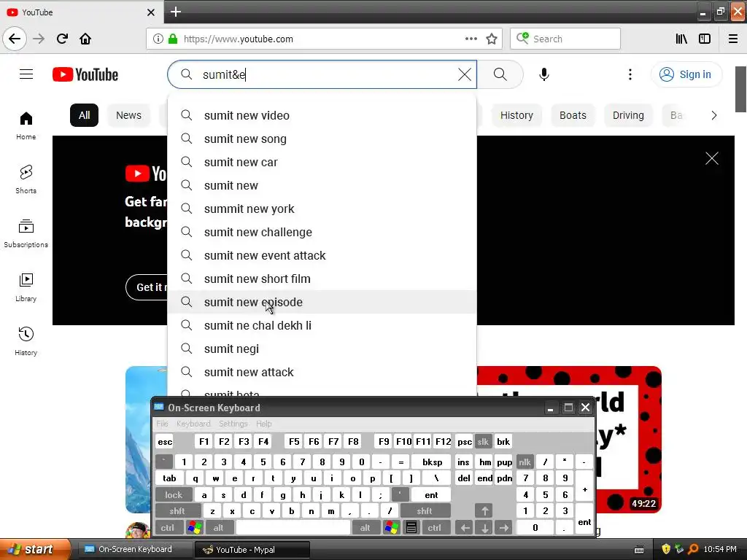Click the YouTube search magnifier button

[500, 74]
